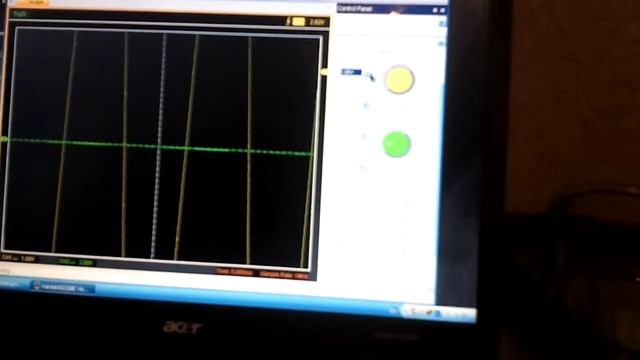Click the orange time base readout below the graph
The image size is (640, 360).
235,271
